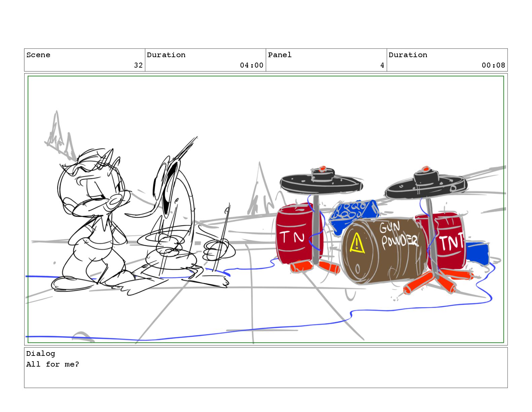Select the scene duration value 04:00
The image size is (532, 412).
pos(252,65)
